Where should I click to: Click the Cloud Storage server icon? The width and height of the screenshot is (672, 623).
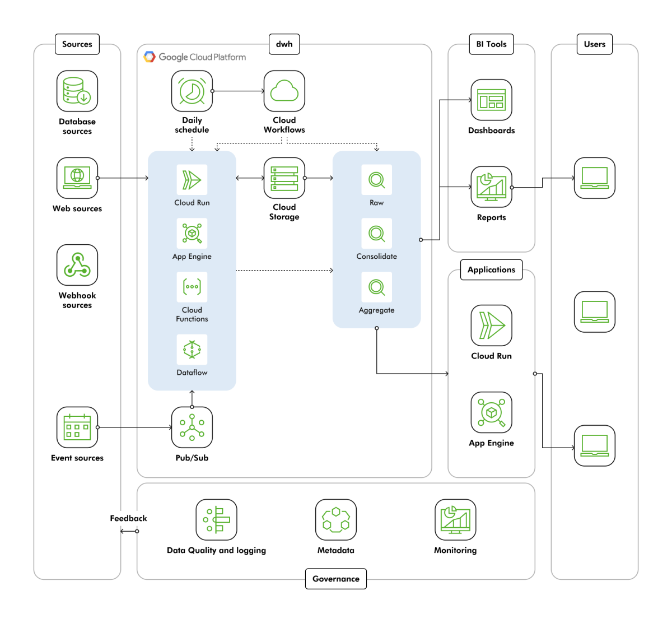[x=284, y=178]
